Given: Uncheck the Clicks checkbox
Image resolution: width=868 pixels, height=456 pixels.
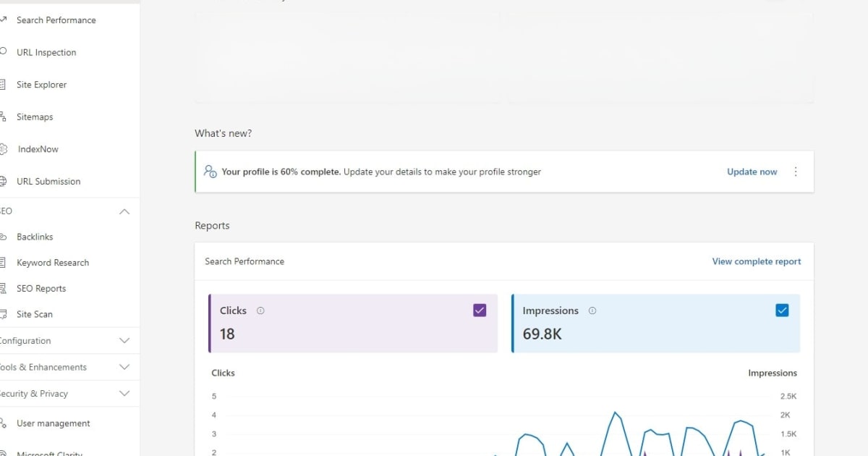Looking at the screenshot, I should click(x=479, y=310).
